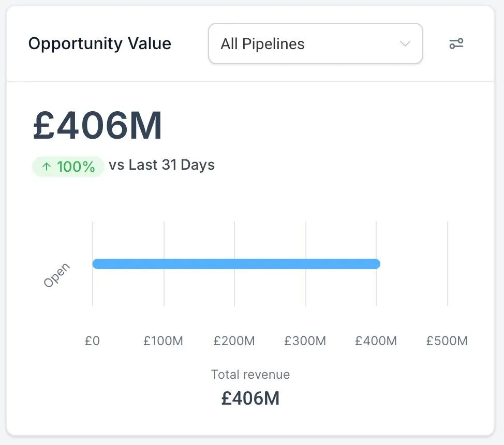The image size is (504, 445).
Task: Click the £100M axis label
Action: pos(164,341)
